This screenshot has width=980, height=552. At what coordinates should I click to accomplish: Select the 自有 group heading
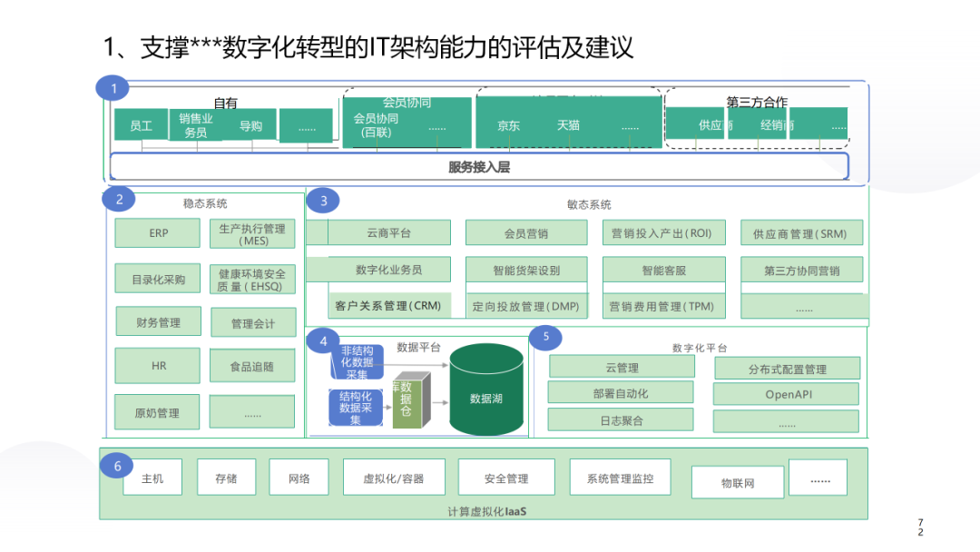pyautogui.click(x=226, y=103)
